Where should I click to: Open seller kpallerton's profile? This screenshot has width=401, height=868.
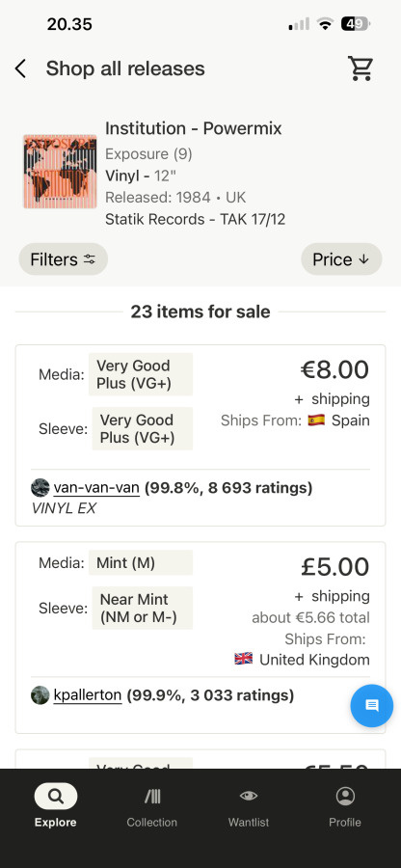pyautogui.click(x=88, y=694)
